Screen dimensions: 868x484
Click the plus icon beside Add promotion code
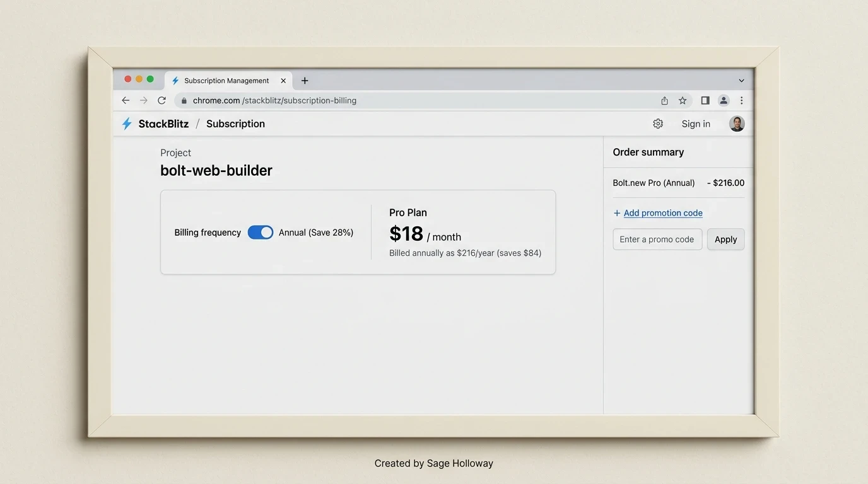click(x=617, y=213)
